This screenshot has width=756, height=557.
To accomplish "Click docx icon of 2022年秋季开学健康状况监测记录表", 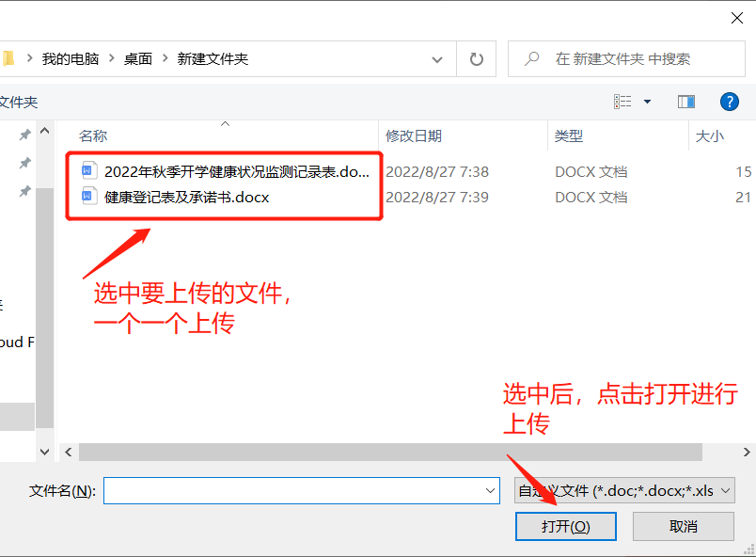I will [x=89, y=171].
